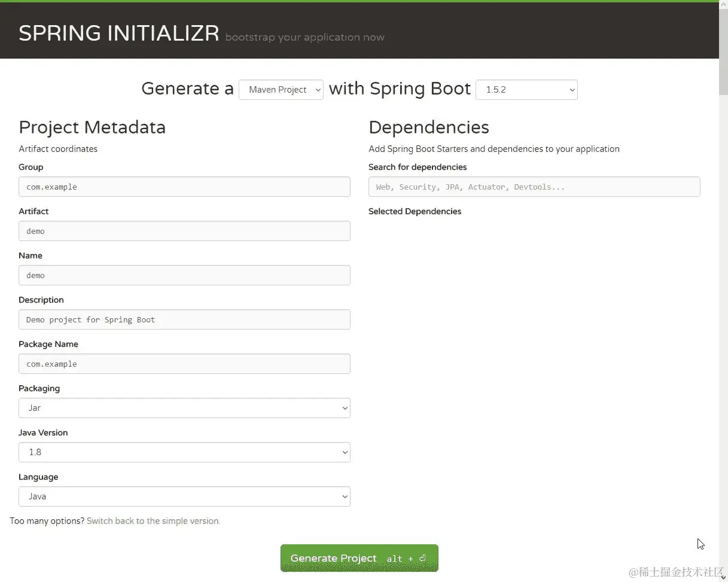Image resolution: width=728 pixels, height=582 pixels.
Task: Focus the Description input field
Action: 184,319
